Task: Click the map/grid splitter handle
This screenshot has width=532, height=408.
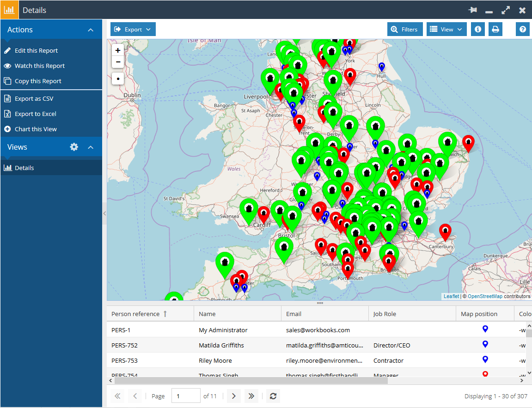Action: pos(319,303)
